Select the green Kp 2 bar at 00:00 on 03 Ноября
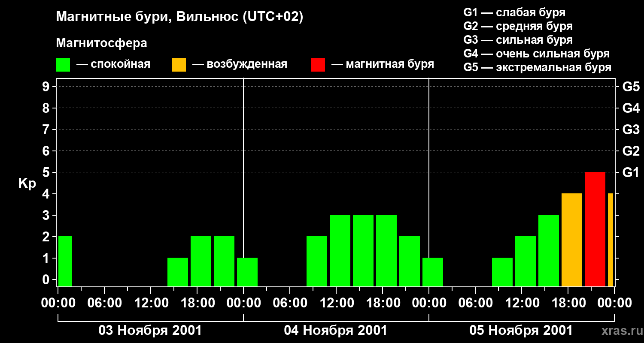 [x=65, y=262]
